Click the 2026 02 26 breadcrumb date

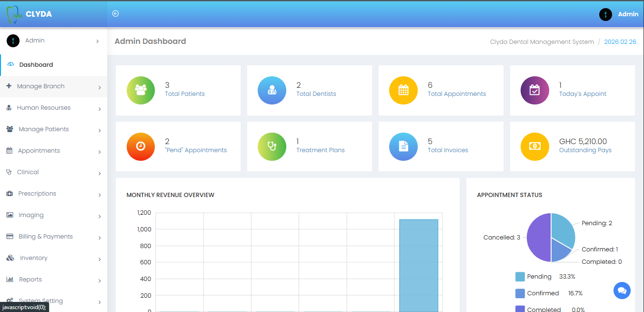pyautogui.click(x=620, y=42)
